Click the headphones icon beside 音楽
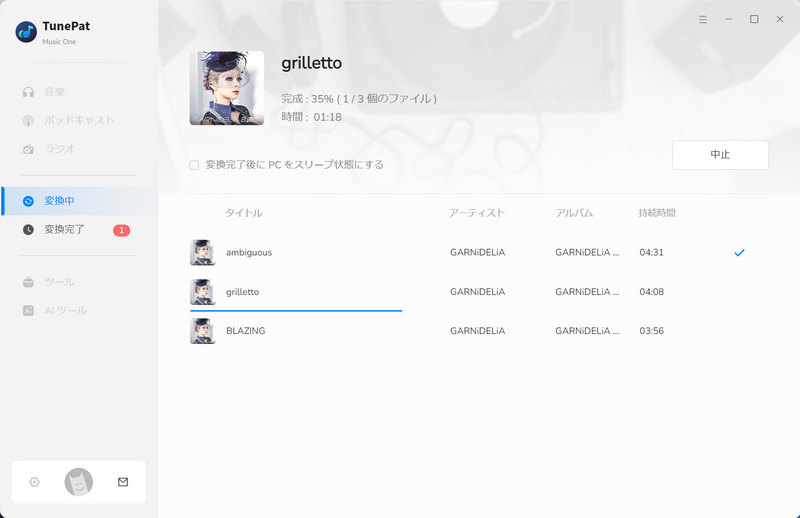The width and height of the screenshot is (800, 518). [x=29, y=92]
